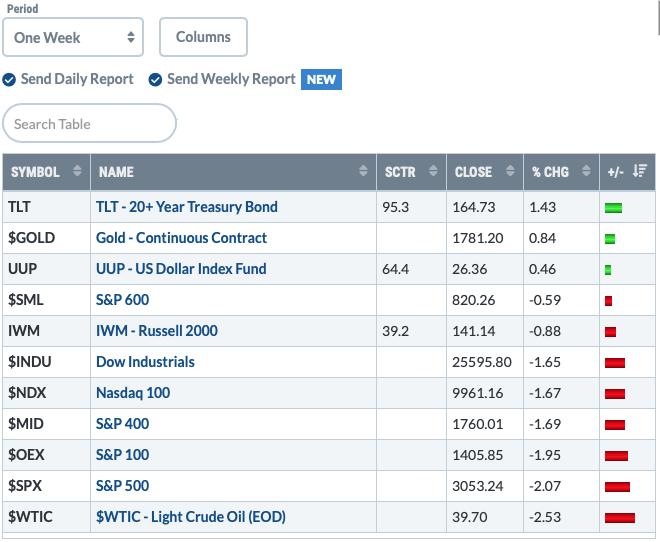Sort by NAME column arrows icon
This screenshot has width=660, height=542.
[x=363, y=171]
